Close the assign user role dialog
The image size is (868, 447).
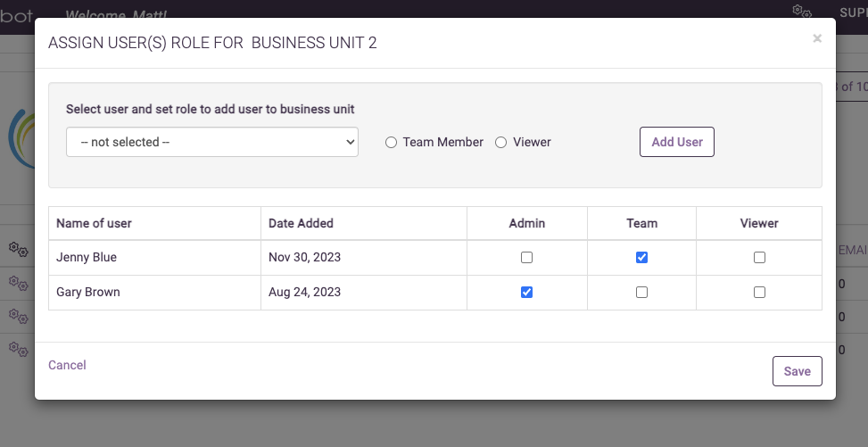(817, 38)
